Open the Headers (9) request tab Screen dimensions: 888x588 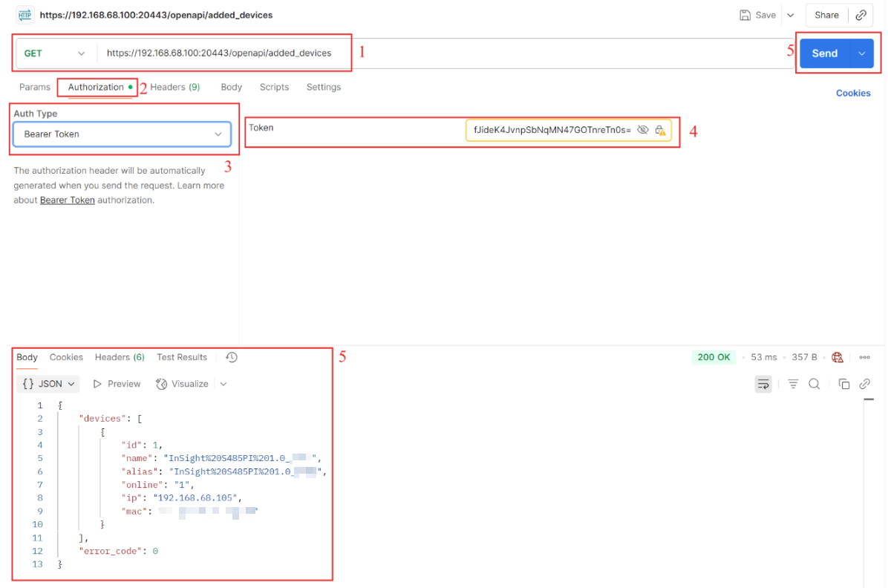(x=175, y=88)
